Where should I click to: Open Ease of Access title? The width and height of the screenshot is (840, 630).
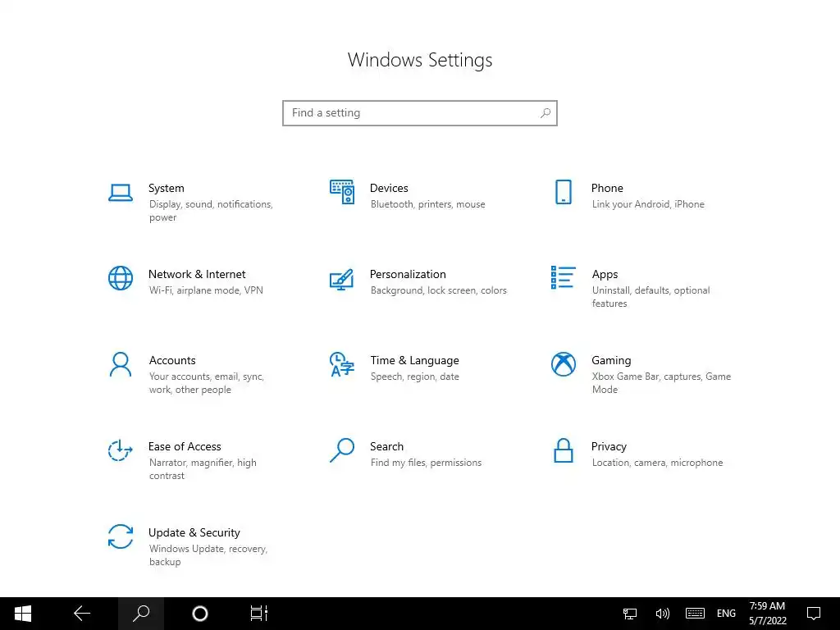pos(185,447)
